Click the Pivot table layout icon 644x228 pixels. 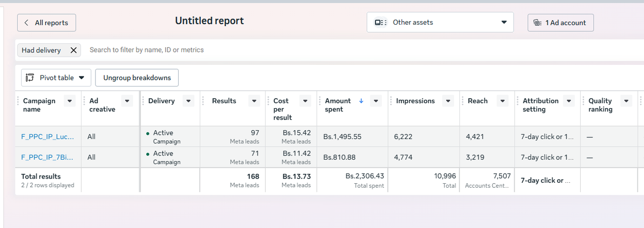point(30,78)
